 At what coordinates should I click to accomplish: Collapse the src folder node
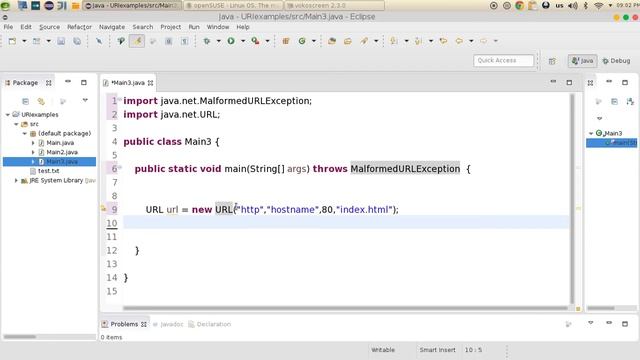pos(16,124)
